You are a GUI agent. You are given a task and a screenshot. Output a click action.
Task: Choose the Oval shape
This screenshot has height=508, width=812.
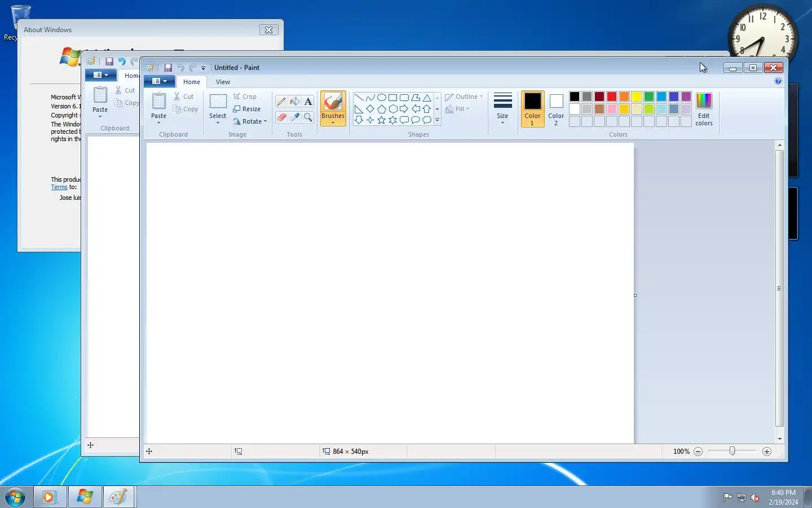[382, 98]
